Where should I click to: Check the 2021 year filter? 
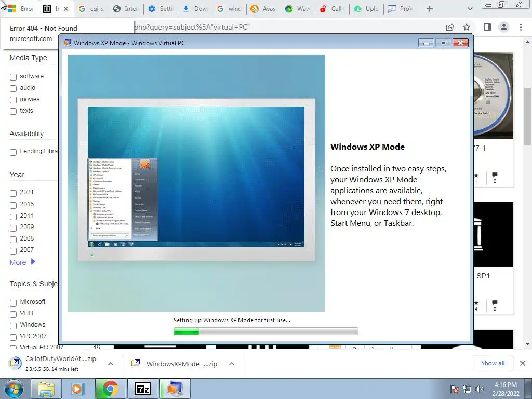tap(13, 193)
